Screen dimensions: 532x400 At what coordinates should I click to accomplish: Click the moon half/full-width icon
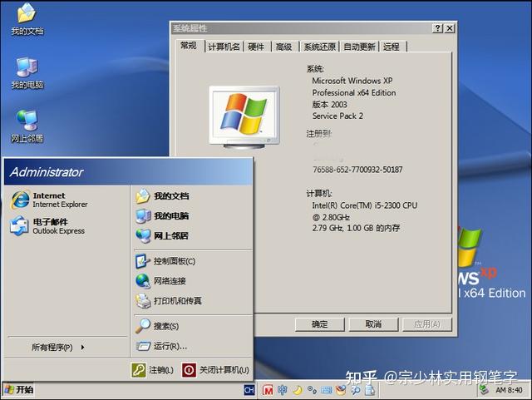pyautogui.click(x=298, y=390)
